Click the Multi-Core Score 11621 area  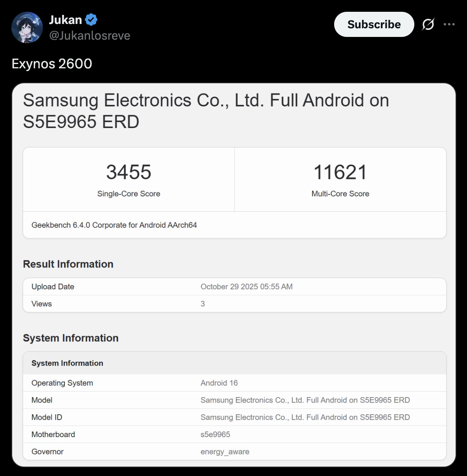[x=340, y=179]
